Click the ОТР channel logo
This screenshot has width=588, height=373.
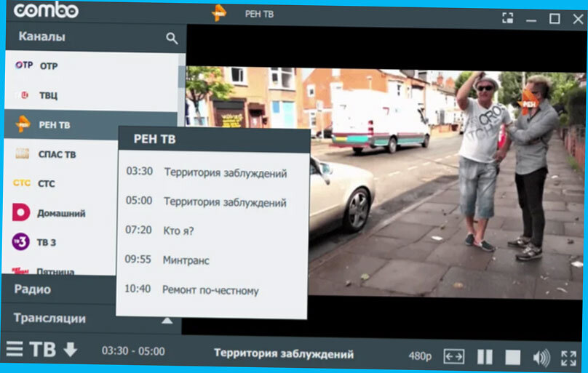point(24,65)
